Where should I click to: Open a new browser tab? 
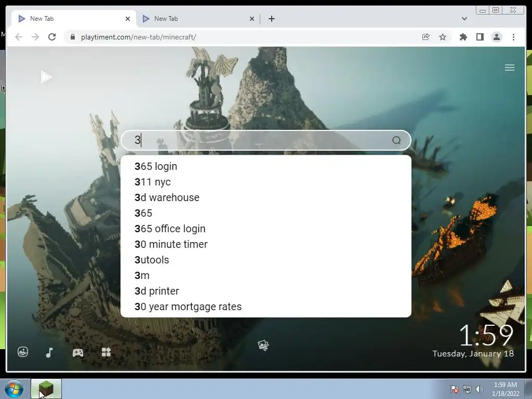(x=271, y=19)
